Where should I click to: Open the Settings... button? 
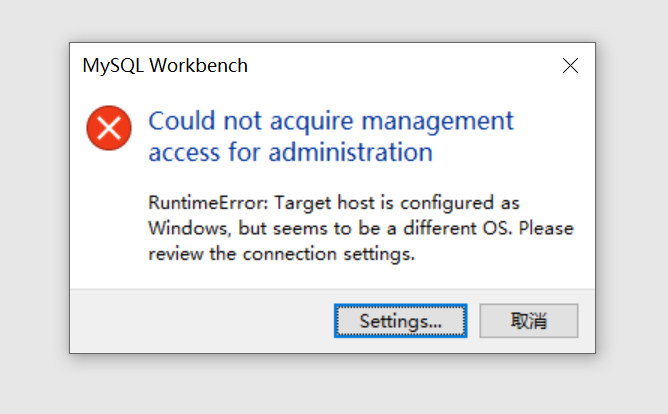pyautogui.click(x=400, y=321)
